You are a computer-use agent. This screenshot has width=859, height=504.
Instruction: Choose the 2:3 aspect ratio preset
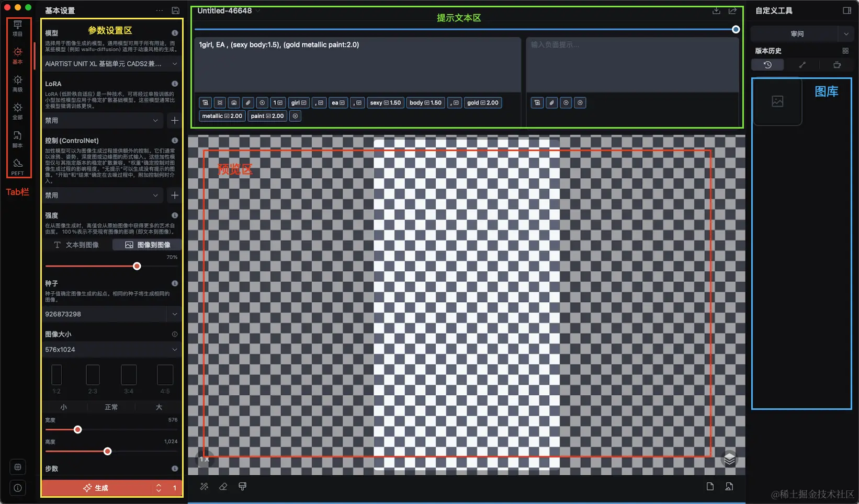tap(93, 379)
